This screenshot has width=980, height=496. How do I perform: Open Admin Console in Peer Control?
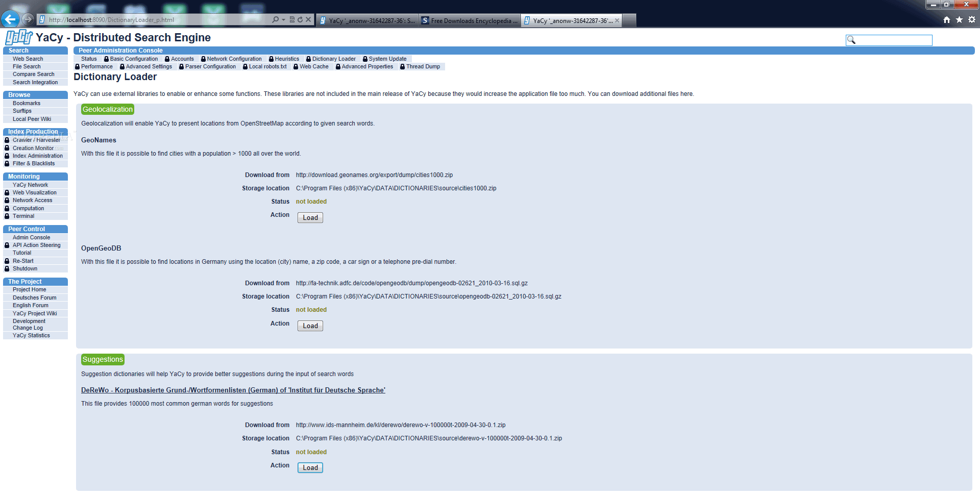click(32, 237)
